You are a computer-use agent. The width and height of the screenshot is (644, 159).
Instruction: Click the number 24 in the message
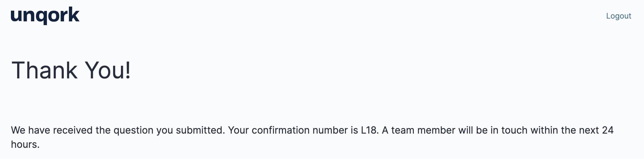click(607, 130)
